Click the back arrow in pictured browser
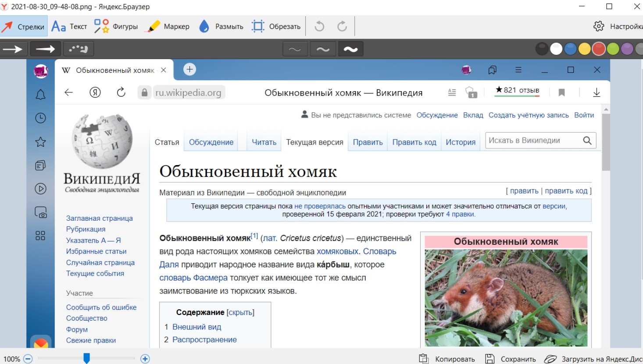The image size is (643, 364). coord(68,92)
